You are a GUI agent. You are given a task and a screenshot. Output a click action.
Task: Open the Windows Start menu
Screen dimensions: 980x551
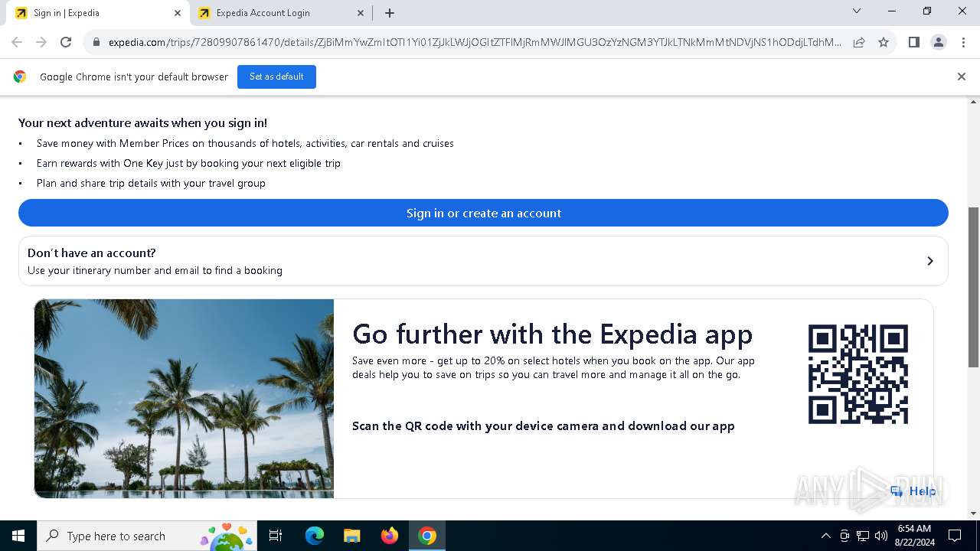18,536
